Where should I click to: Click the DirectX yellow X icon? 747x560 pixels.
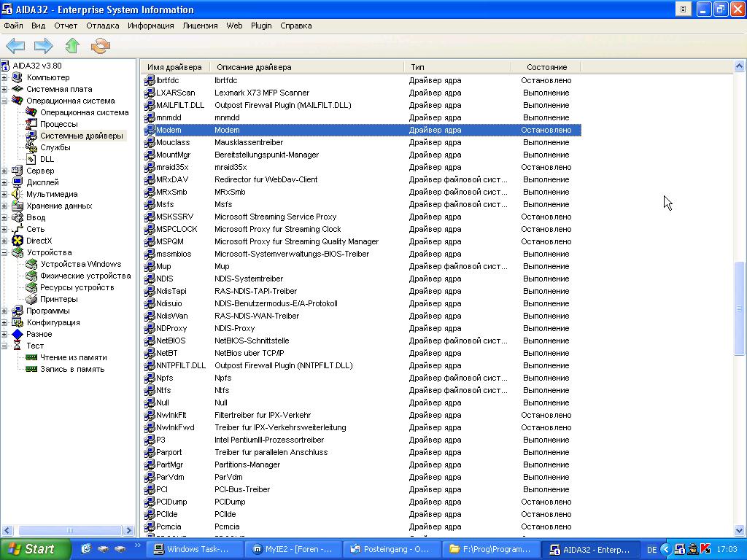[x=18, y=241]
